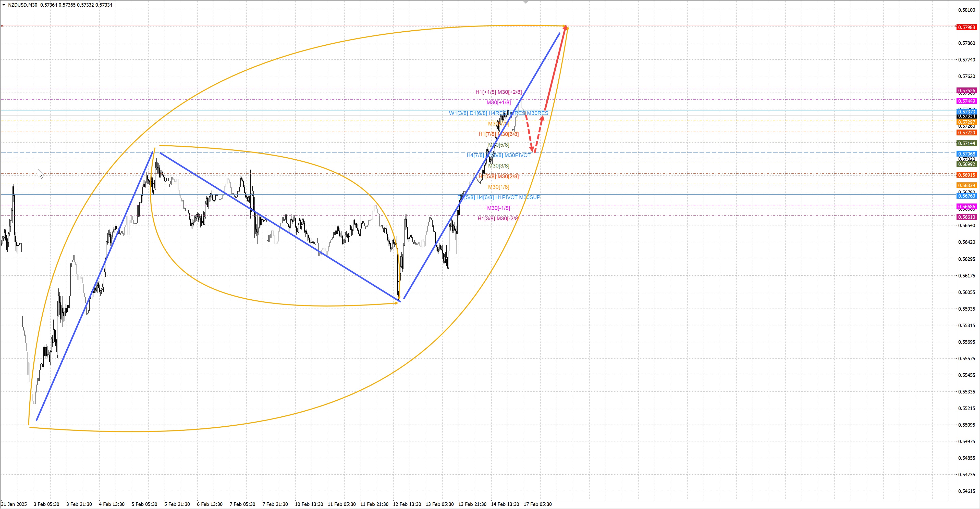The height and width of the screenshot is (509, 980).
Task: Click the 0.58100 price scale value
Action: [x=966, y=10]
